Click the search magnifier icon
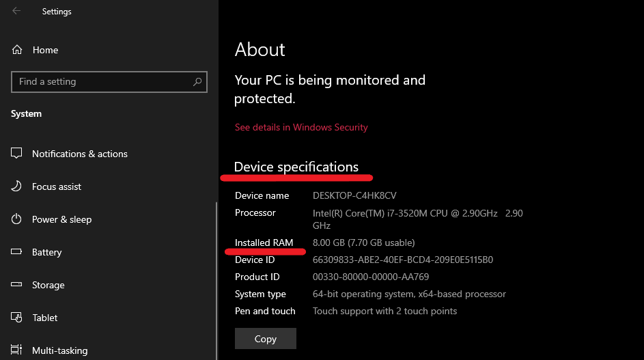The height and width of the screenshot is (360, 644). pos(197,81)
